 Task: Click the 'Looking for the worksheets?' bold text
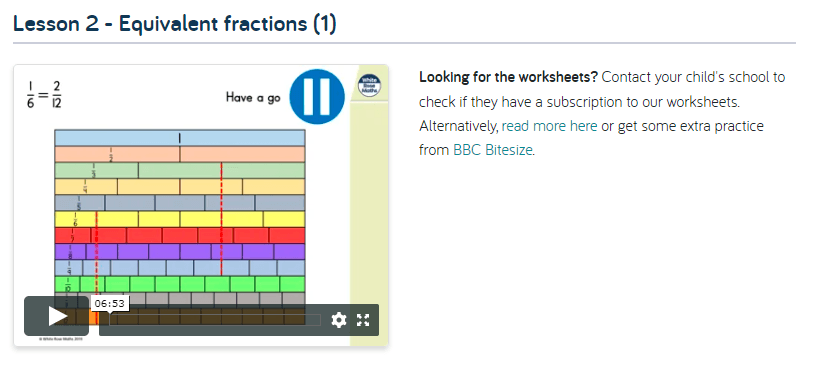pyautogui.click(x=509, y=77)
